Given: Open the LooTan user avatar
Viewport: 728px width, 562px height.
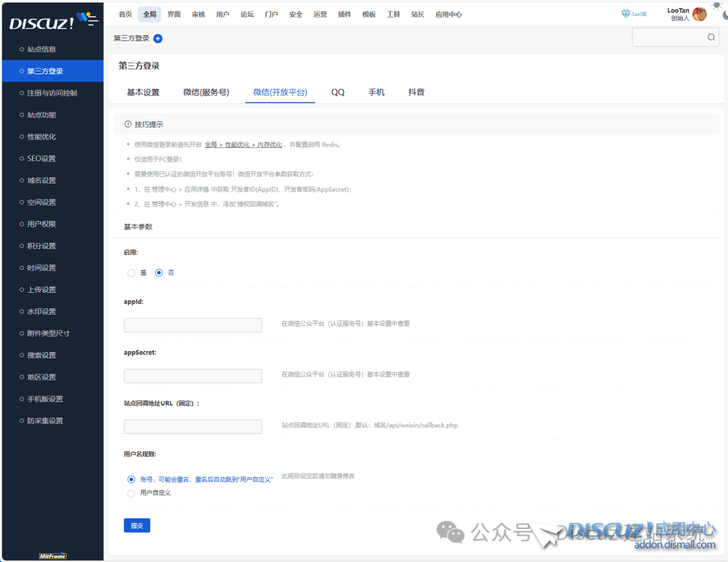Looking at the screenshot, I should point(699,14).
